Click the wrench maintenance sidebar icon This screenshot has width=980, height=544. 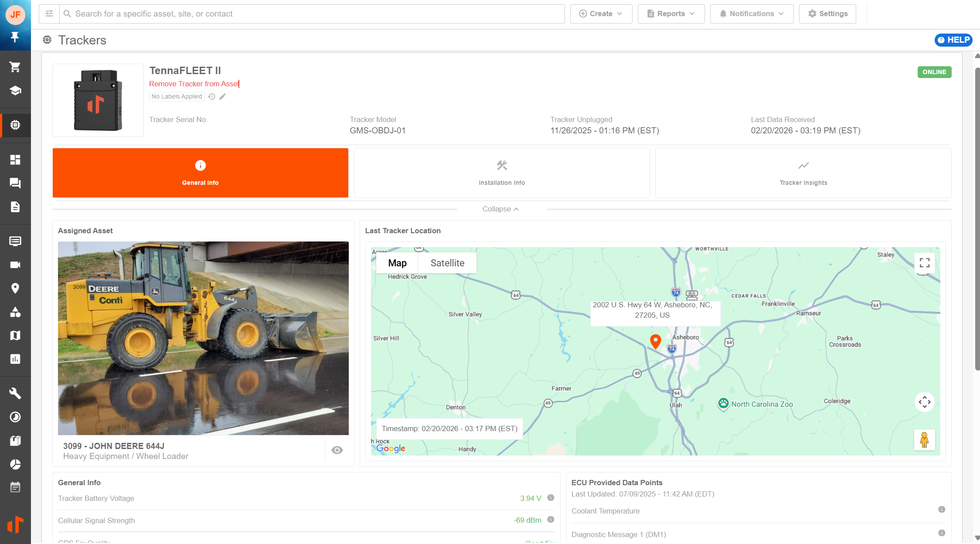click(15, 393)
